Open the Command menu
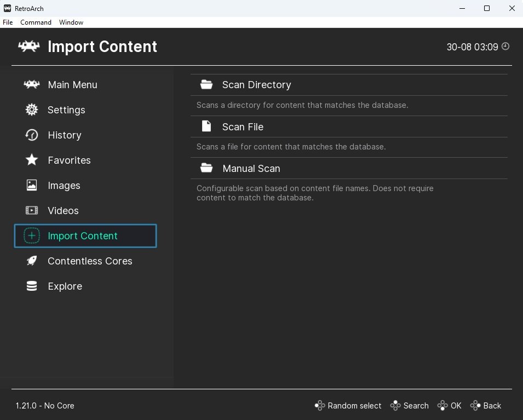Image resolution: width=523 pixels, height=420 pixels. (36, 22)
